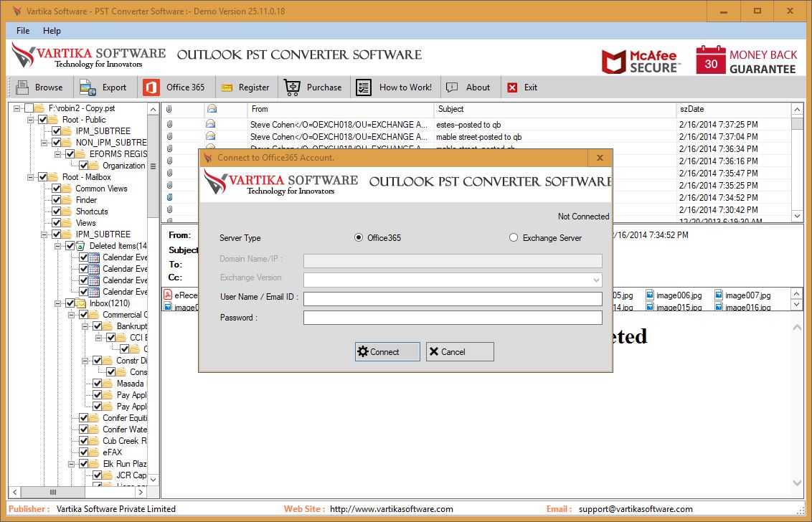Click the email list vertical scrollbar thumb
The image size is (812, 522).
pyautogui.click(x=797, y=124)
